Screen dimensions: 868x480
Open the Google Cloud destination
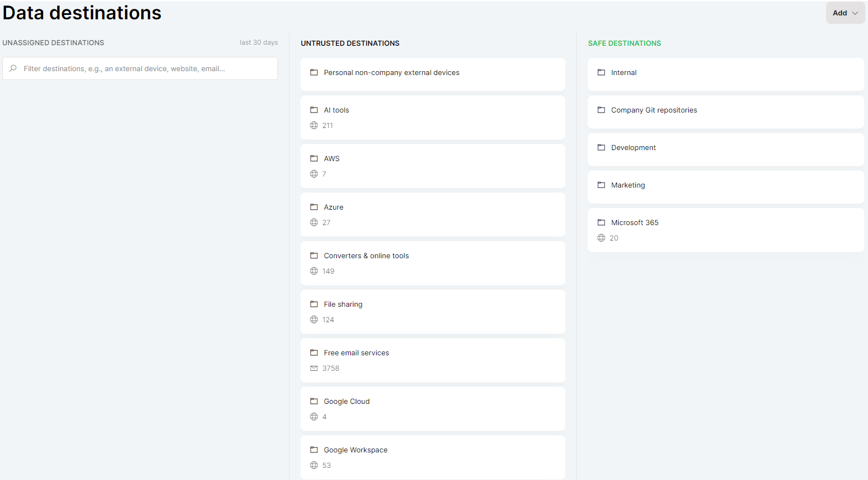pyautogui.click(x=433, y=409)
